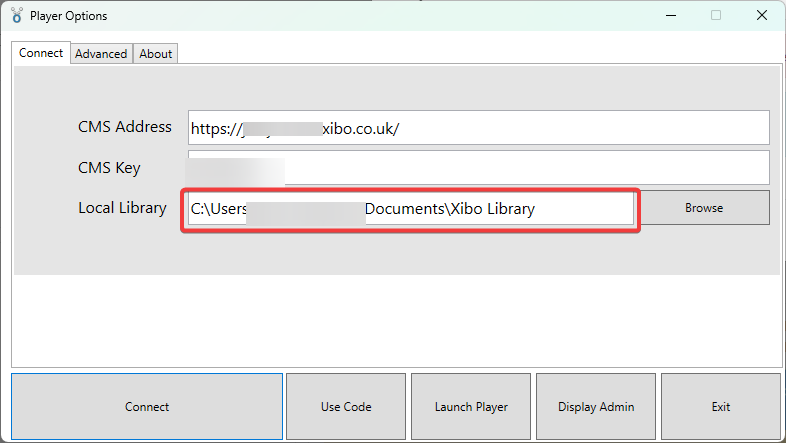
Task: Launch the player with Launch Player
Action: pos(471,407)
